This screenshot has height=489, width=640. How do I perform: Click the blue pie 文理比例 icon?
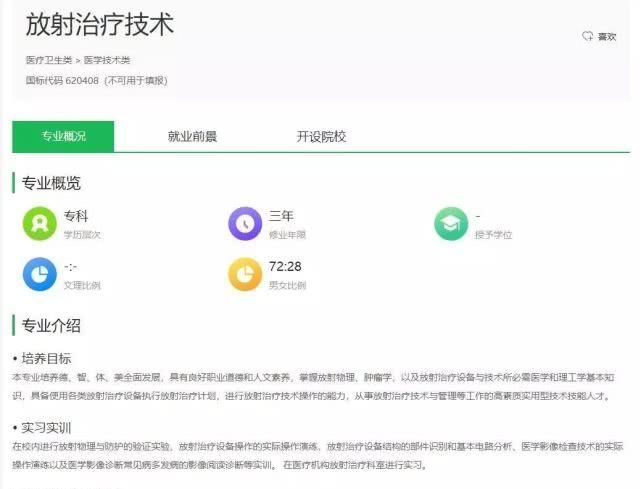click(40, 274)
